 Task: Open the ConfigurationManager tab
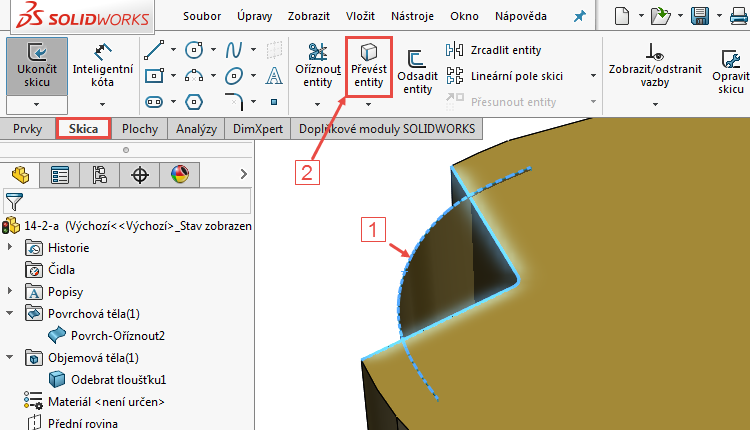point(99,175)
